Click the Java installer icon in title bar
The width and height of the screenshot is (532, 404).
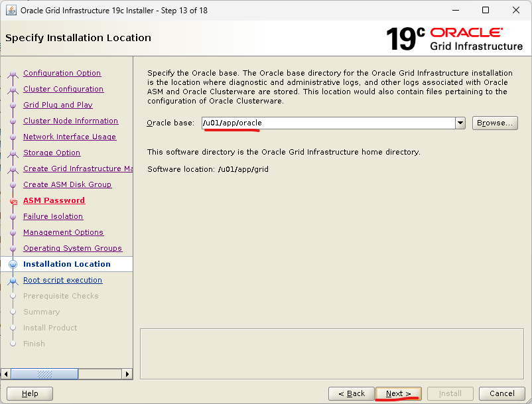(x=11, y=10)
